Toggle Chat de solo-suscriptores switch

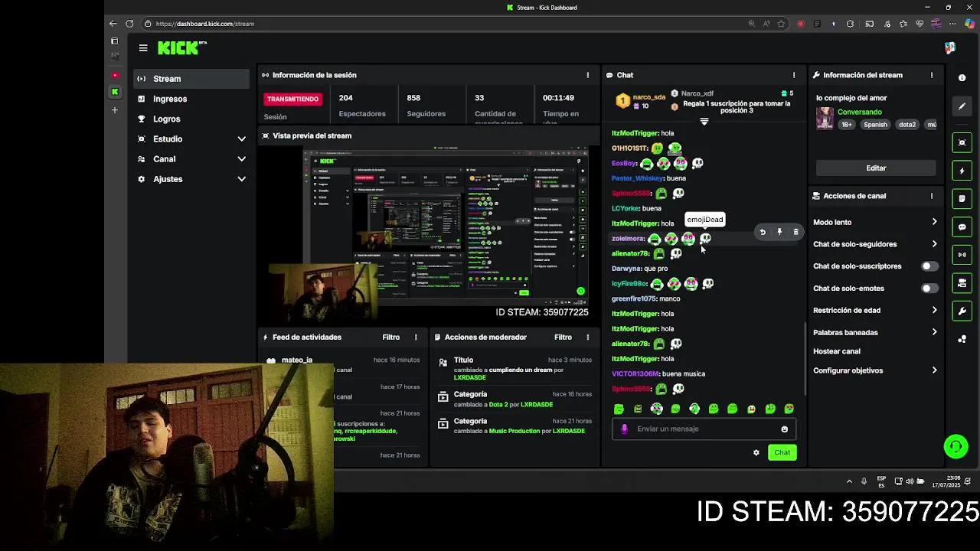(x=929, y=266)
